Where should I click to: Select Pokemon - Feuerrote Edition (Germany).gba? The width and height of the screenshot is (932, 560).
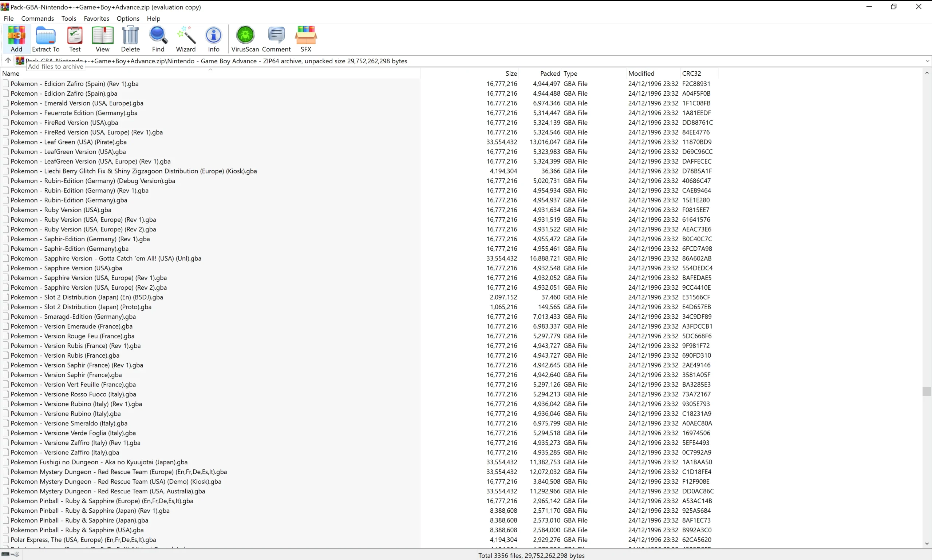(x=74, y=113)
